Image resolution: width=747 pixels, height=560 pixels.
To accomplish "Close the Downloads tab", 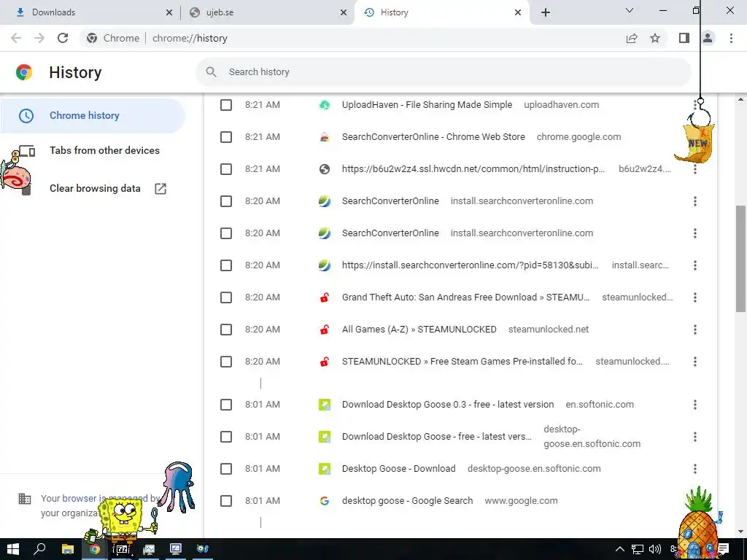I will coord(169,12).
